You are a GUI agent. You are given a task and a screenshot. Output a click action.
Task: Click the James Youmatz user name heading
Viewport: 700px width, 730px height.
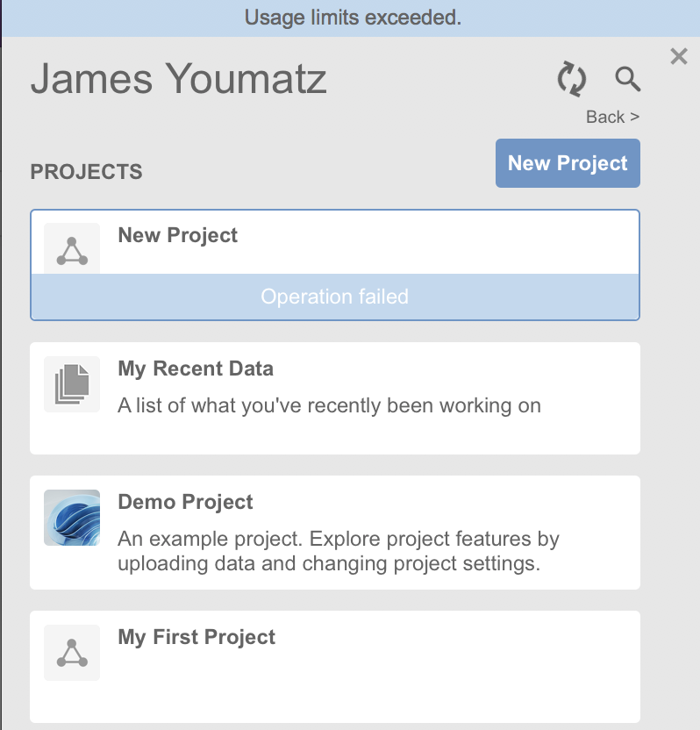(179, 79)
